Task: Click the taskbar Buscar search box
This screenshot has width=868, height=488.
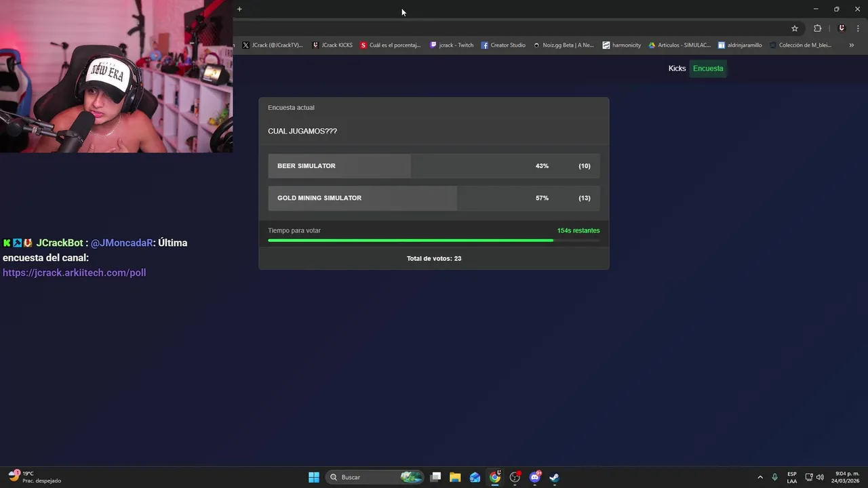Action: point(375,477)
